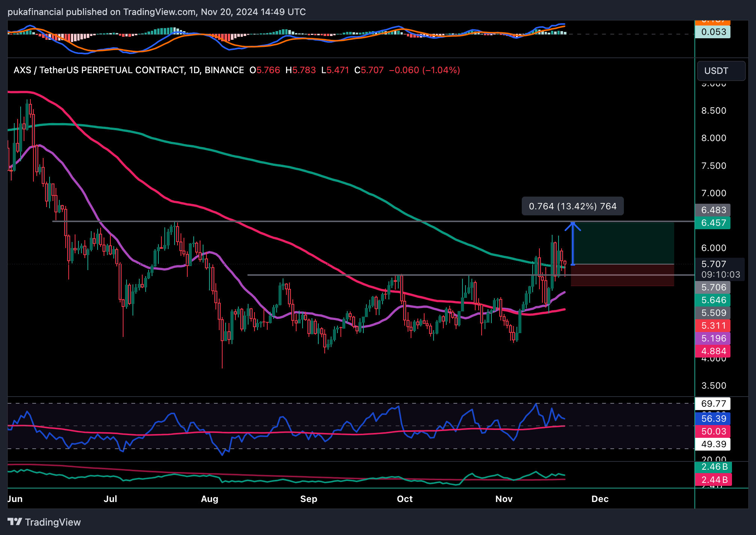Click the 2.46 B volume label
Screen dimensions: 756x535
(x=713, y=467)
